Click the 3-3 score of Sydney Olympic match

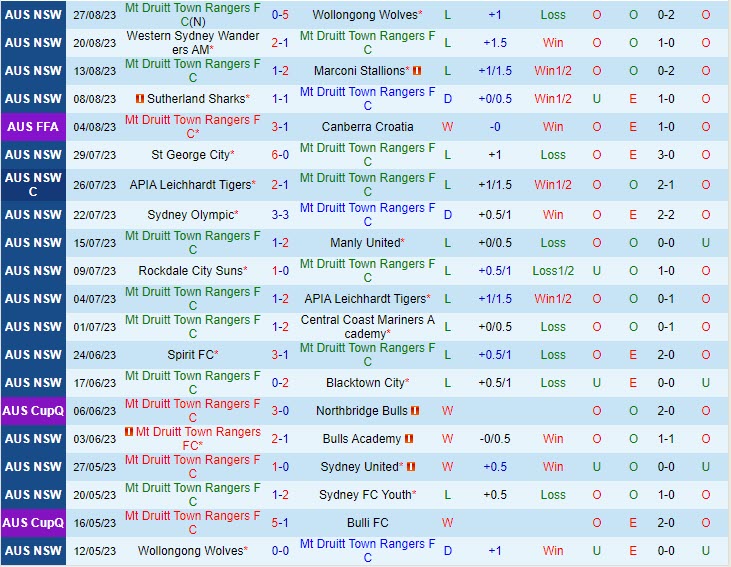(280, 215)
